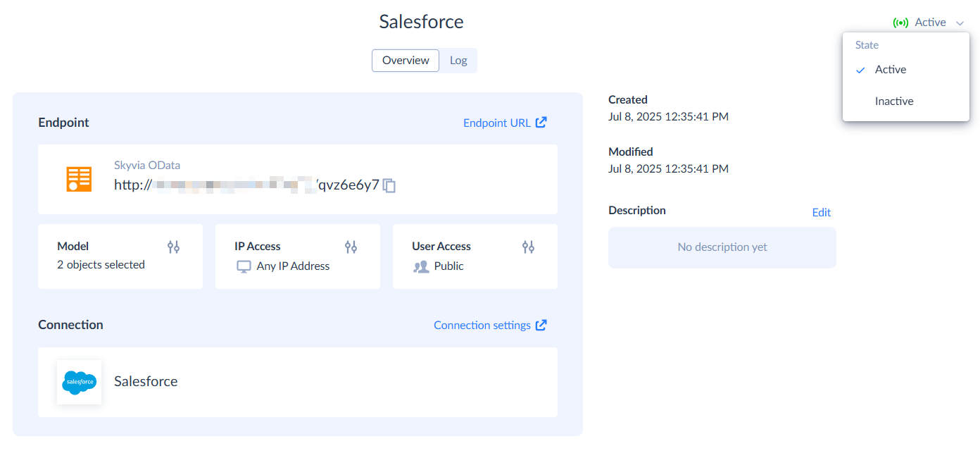
Task: Click the Salesforce connection name
Action: tap(146, 381)
